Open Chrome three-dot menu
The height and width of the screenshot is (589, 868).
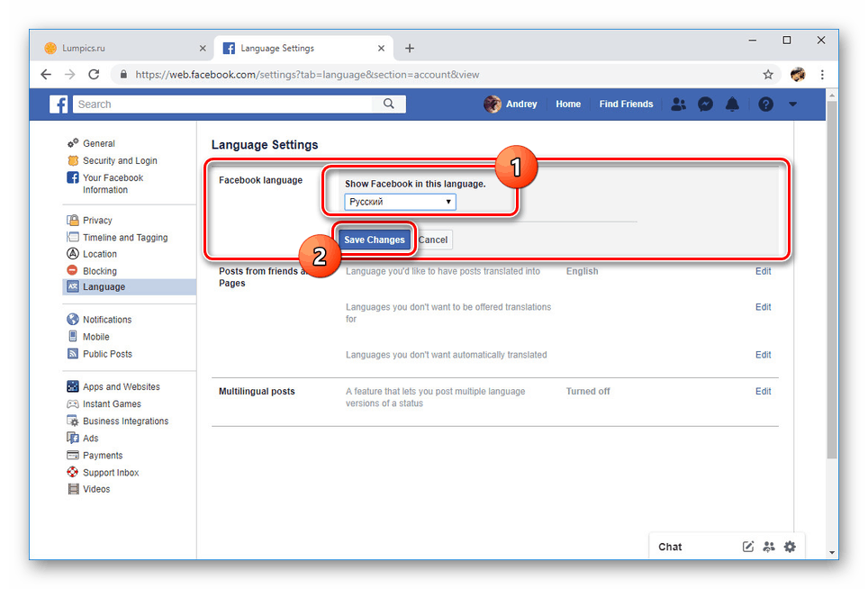point(822,74)
